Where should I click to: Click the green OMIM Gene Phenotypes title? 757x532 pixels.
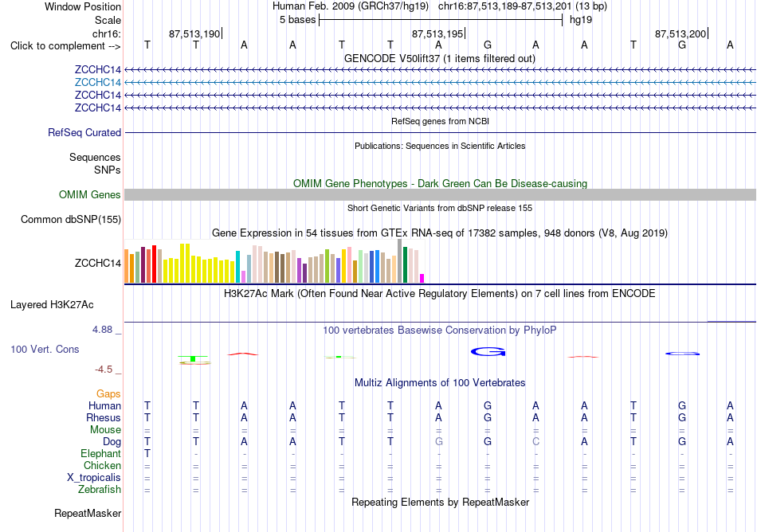tap(441, 183)
